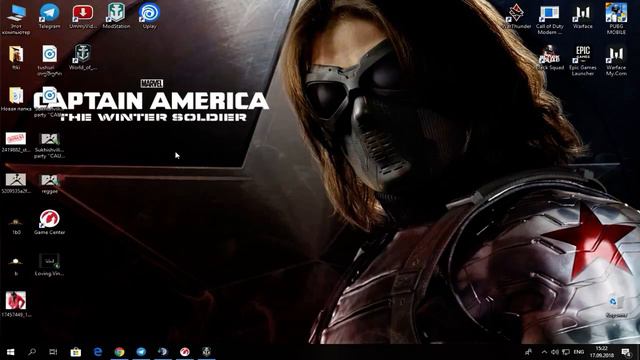Open the 'Этот компьютер' desktop icon
640x360 pixels.
16,18
